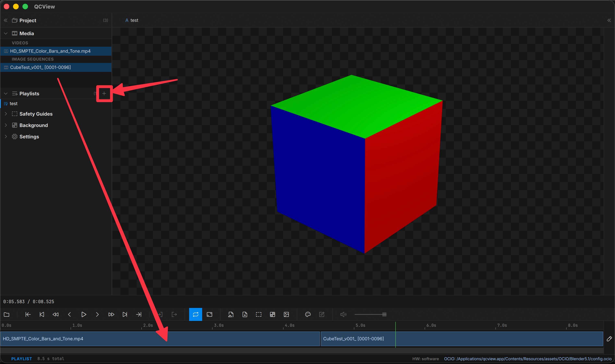The height and width of the screenshot is (364, 615).
Task: Click the video file icon beside HD_SMPTE entry
Action: click(6, 51)
